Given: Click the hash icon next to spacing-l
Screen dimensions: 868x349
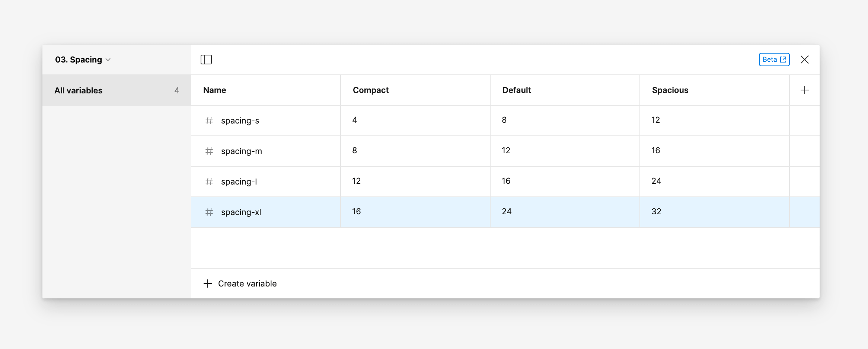Looking at the screenshot, I should tap(209, 182).
